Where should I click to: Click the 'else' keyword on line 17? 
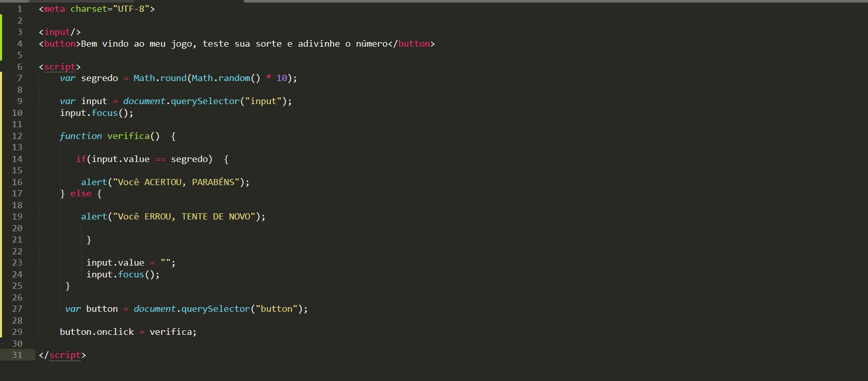pyautogui.click(x=81, y=193)
